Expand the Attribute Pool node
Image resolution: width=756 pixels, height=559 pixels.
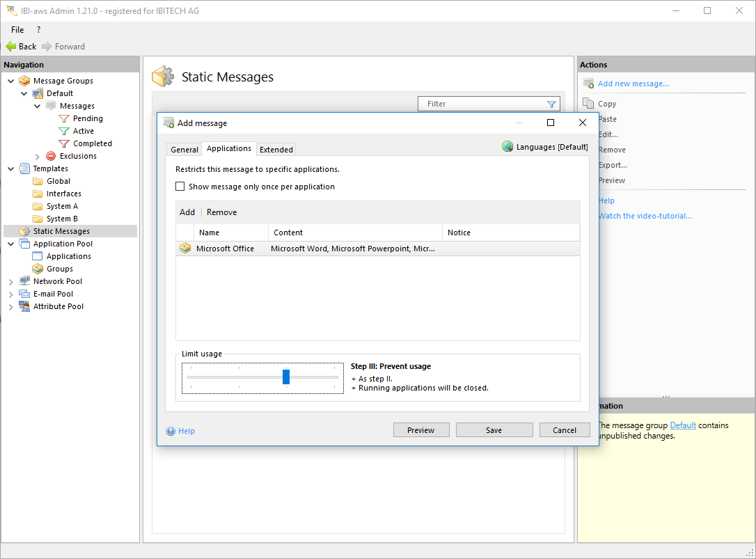[x=11, y=306]
